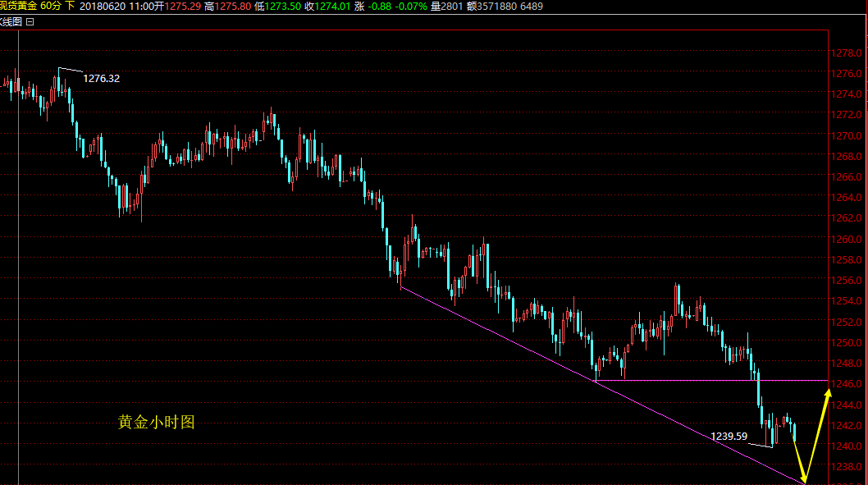Click the 1260.0 price axis label

coord(847,239)
